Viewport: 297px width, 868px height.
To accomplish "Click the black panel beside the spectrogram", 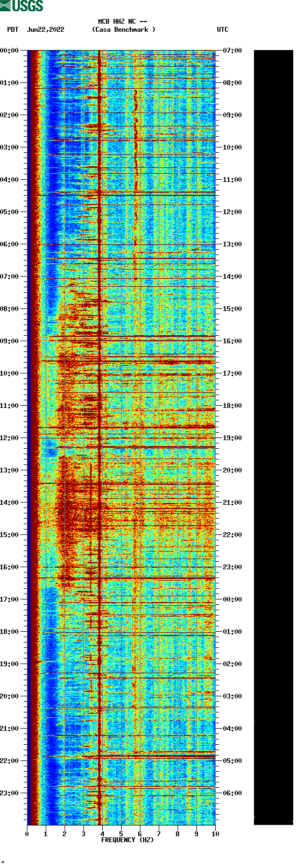I will coord(273,437).
